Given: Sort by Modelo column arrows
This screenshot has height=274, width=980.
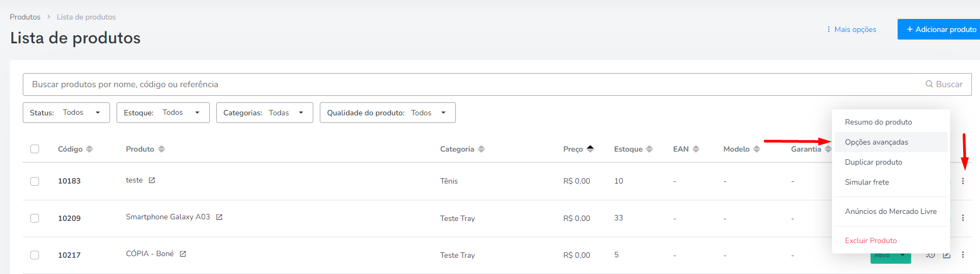Looking at the screenshot, I should point(757,149).
